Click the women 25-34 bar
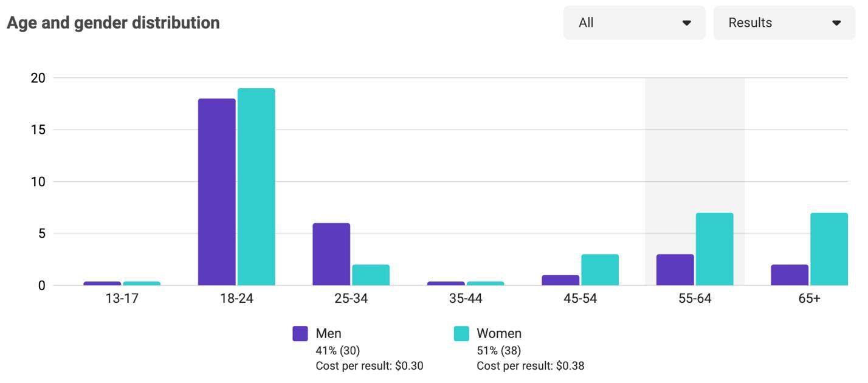Screen dimensions: 868x383 click(x=371, y=275)
